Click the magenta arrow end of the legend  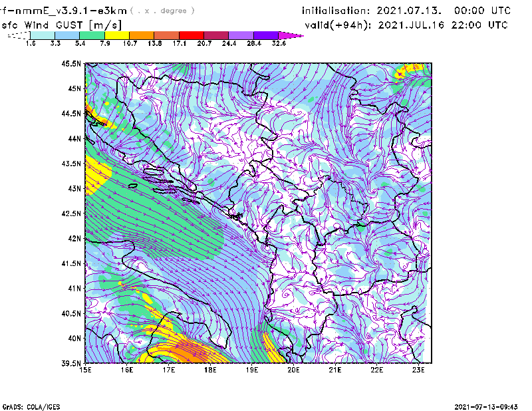[x=291, y=35]
